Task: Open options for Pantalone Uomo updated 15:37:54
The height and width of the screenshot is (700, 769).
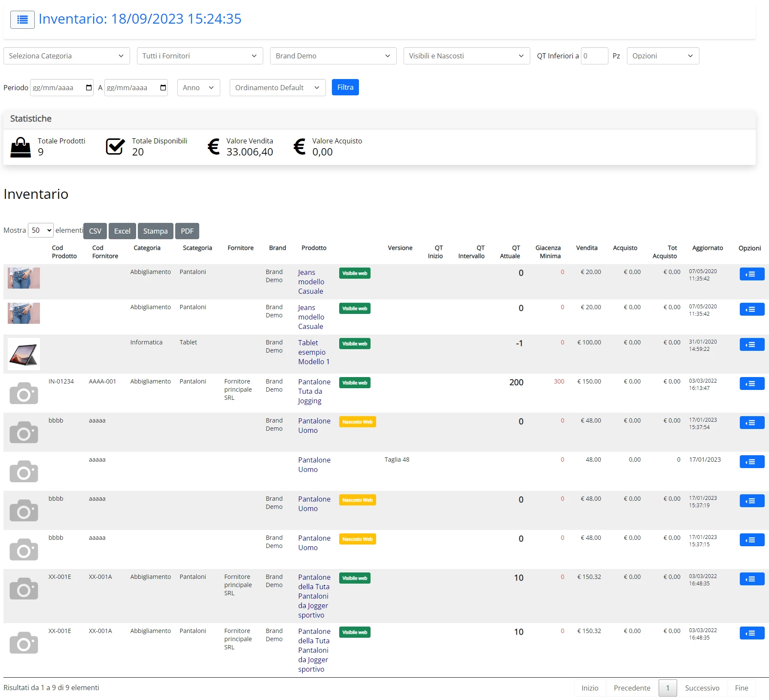Action: [752, 423]
